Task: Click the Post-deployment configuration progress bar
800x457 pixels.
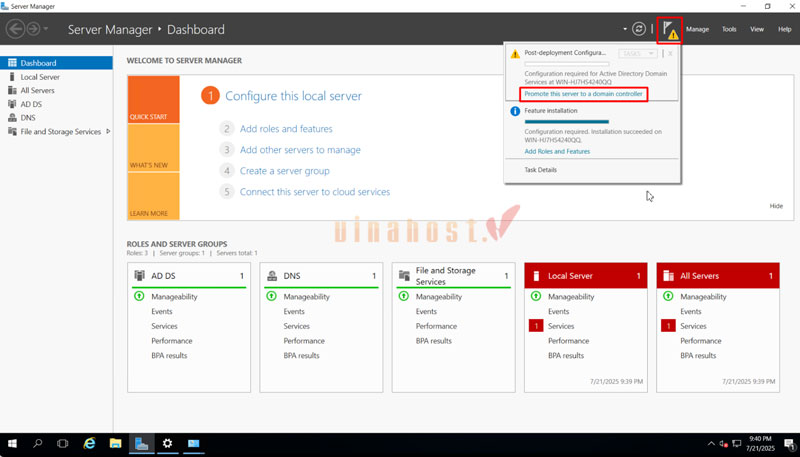Action: 567,64
